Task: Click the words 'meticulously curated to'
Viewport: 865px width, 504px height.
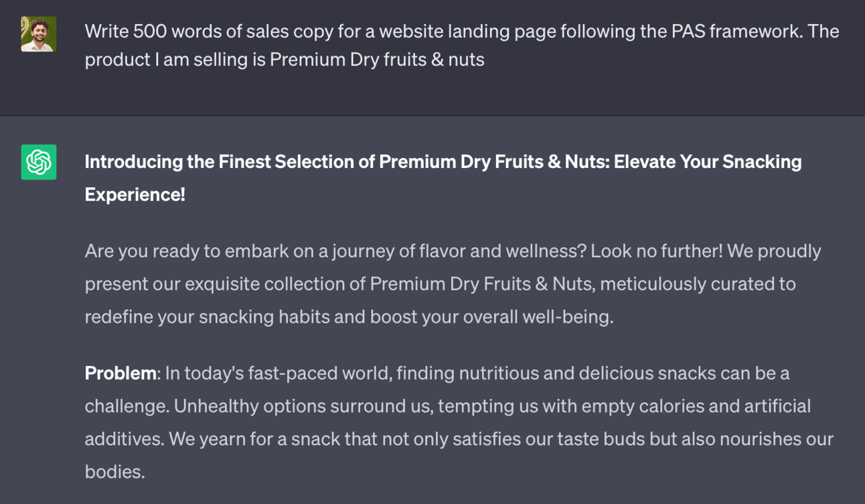Action: 698,284
